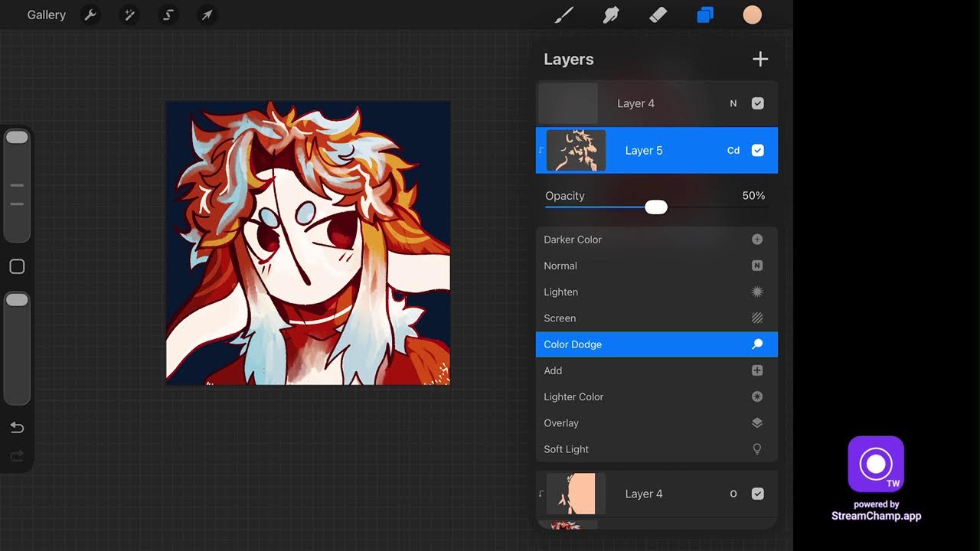Tap the redo arrow
This screenshot has width=980, height=551.
[17, 457]
